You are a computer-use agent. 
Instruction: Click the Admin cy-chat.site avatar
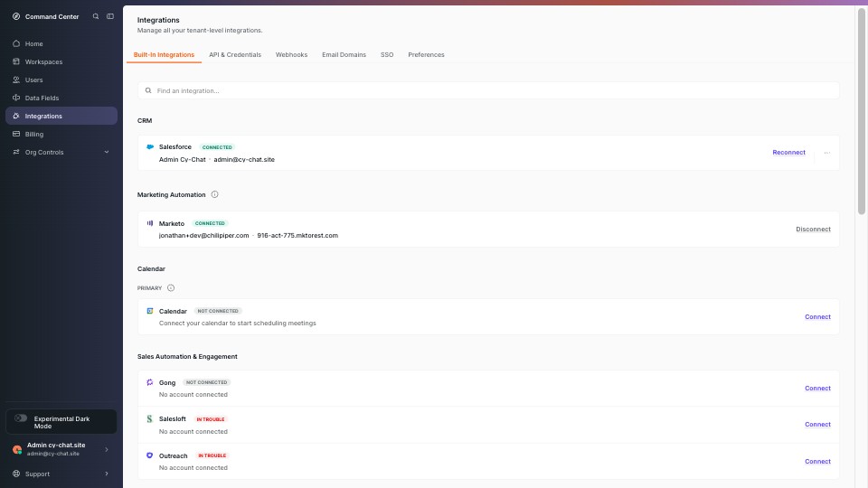17,449
